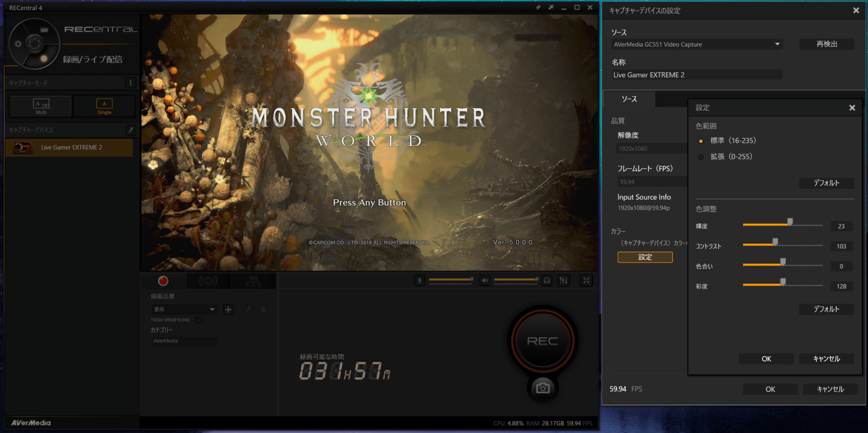The image size is (868, 433).
Task: Open the audio mixer icon
Action: tap(563, 281)
